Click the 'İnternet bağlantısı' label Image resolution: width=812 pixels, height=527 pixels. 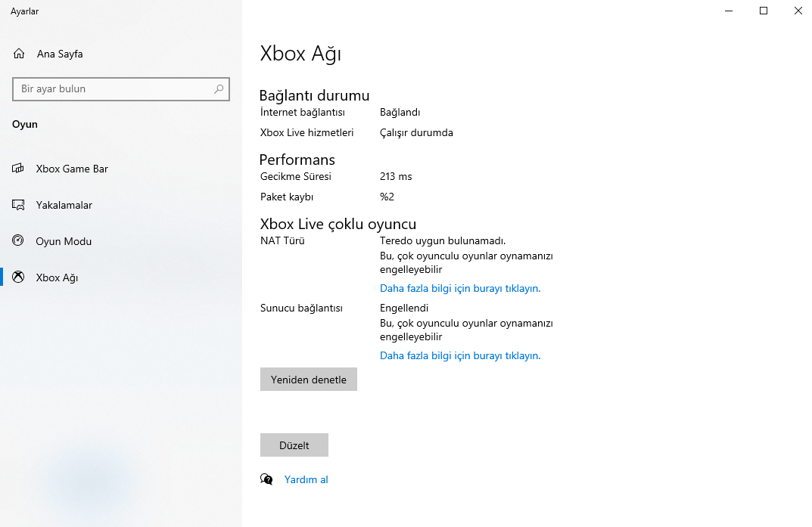303,112
